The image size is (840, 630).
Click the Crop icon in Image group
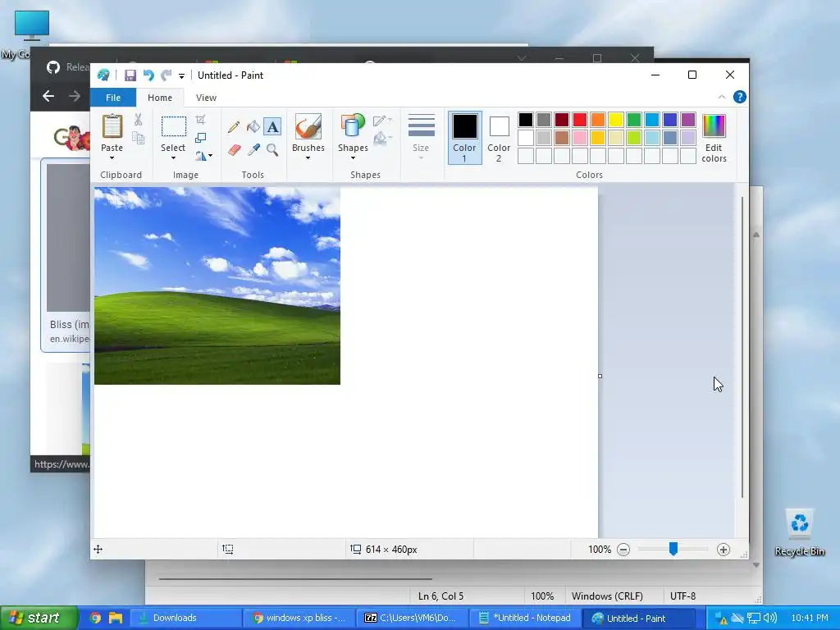click(200, 120)
